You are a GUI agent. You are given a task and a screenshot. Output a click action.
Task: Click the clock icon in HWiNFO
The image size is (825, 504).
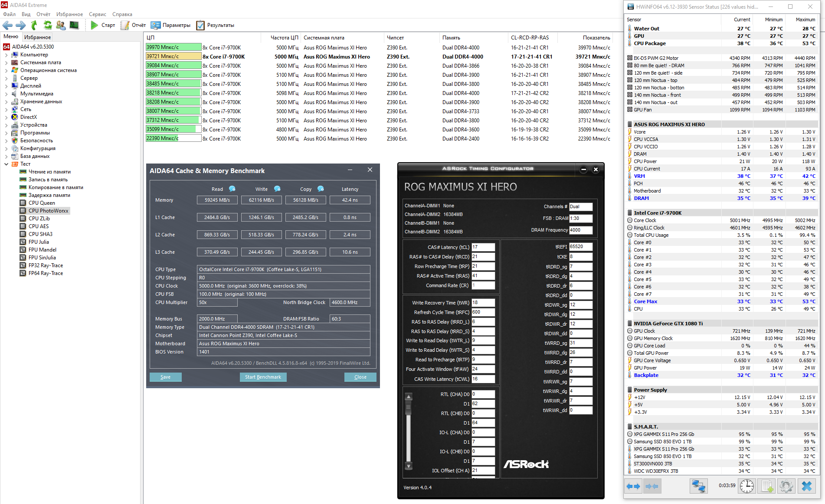(x=746, y=486)
